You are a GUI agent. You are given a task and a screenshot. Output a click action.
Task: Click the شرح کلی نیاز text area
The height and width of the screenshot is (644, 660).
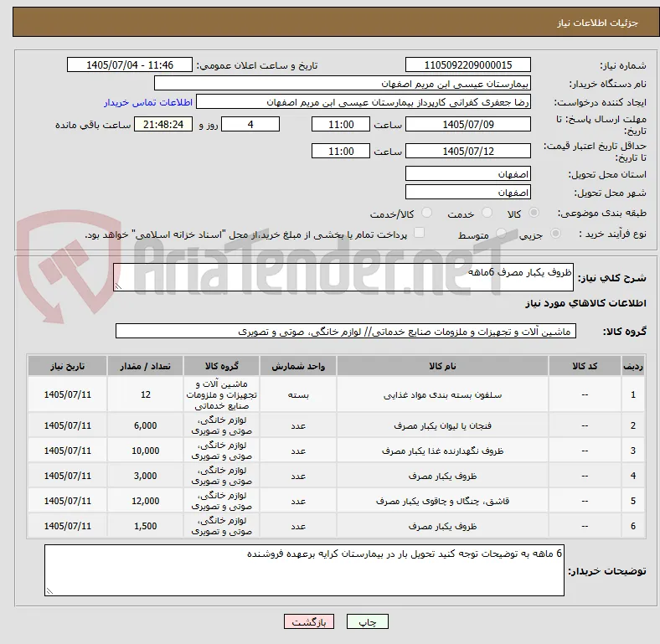pos(343,277)
